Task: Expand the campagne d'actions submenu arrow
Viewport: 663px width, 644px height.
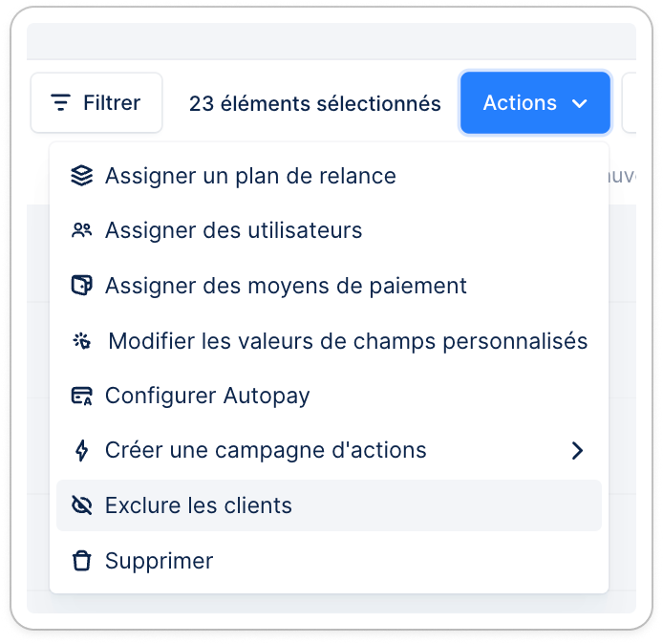Action: point(578,450)
